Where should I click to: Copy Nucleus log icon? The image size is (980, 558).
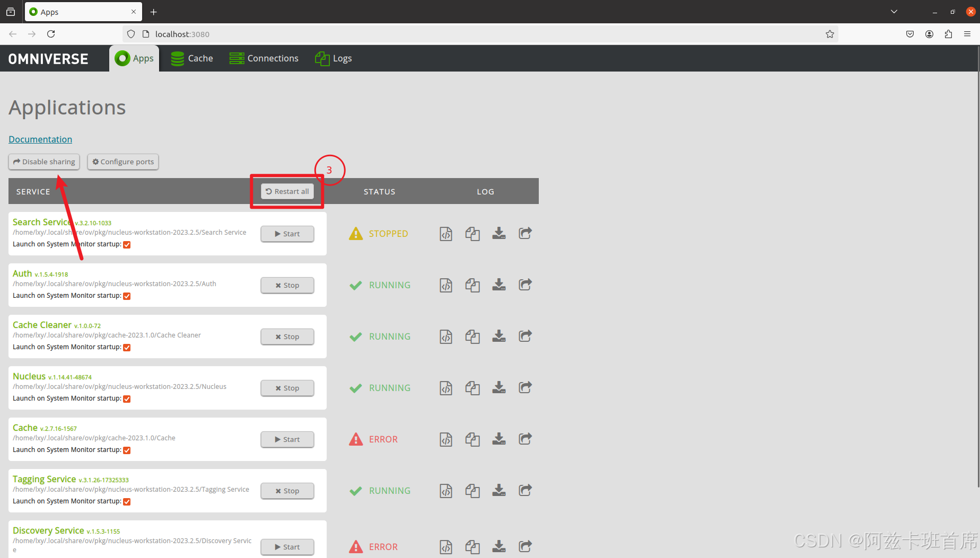click(472, 388)
